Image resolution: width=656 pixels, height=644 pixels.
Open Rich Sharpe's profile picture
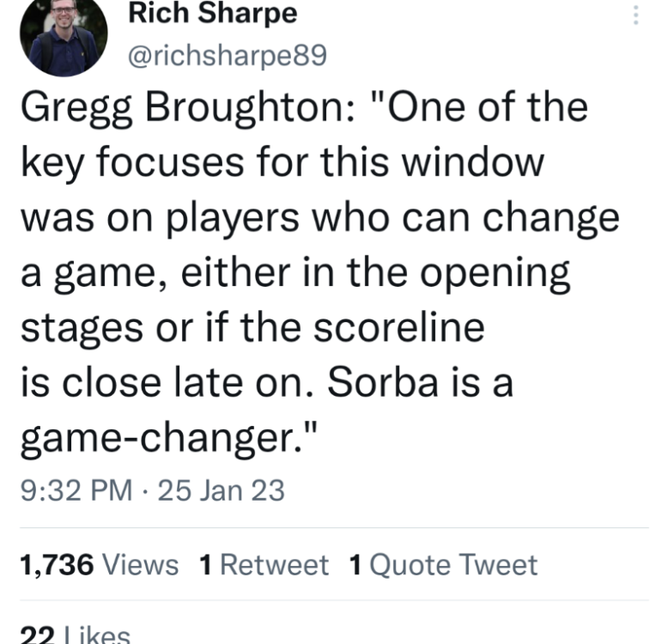[x=63, y=36]
